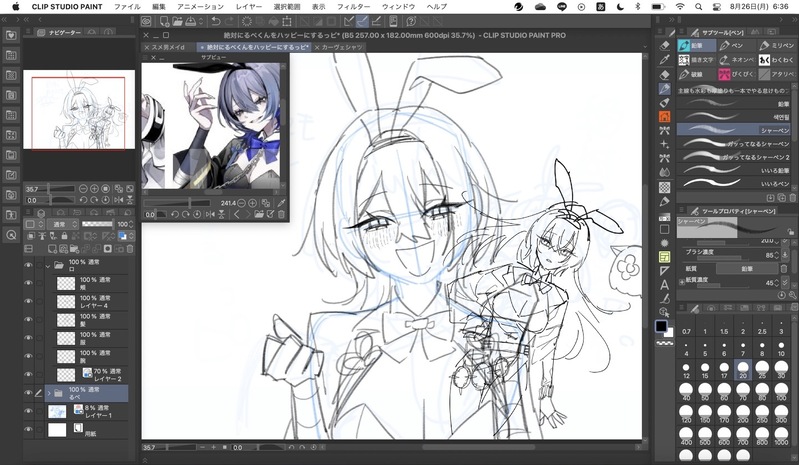
Task: Select the Gradient tool
Action: (x=664, y=215)
